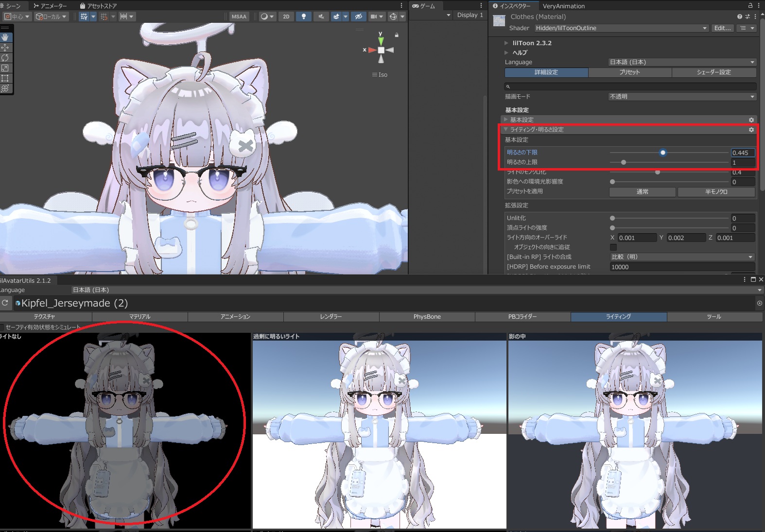The image size is (765, 532).
Task: Open settings gear for ライティング・明るさ設定 section
Action: (751, 130)
